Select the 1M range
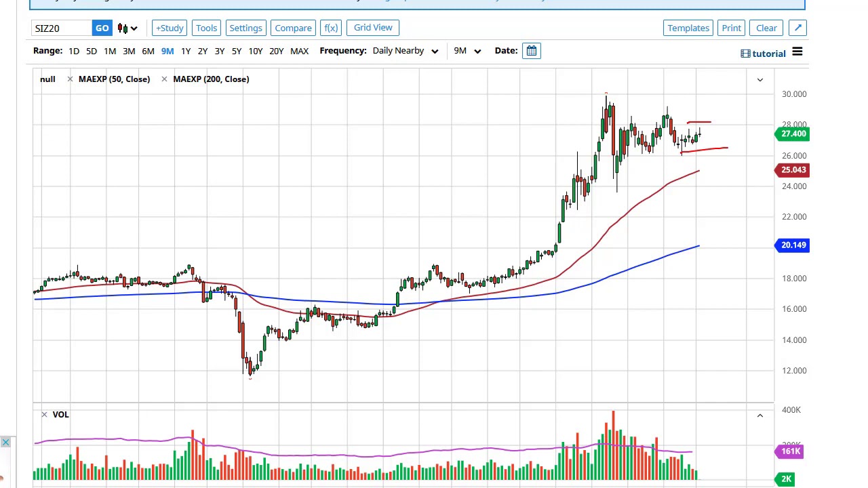The width and height of the screenshot is (868, 488). [110, 52]
